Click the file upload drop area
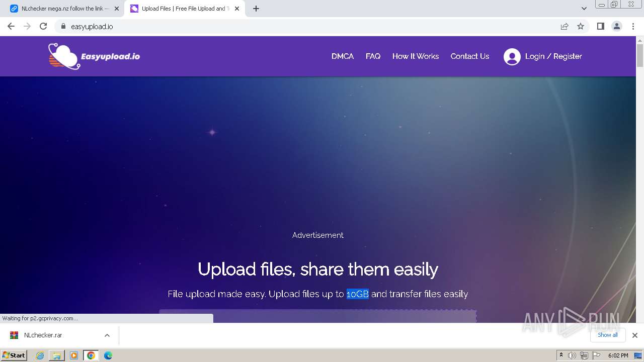This screenshot has width=644, height=362. pos(318,316)
